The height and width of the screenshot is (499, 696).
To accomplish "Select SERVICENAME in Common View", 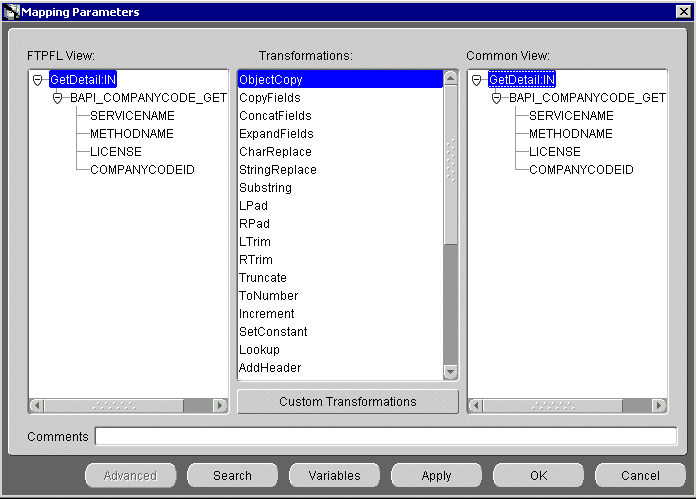I will click(x=571, y=116).
